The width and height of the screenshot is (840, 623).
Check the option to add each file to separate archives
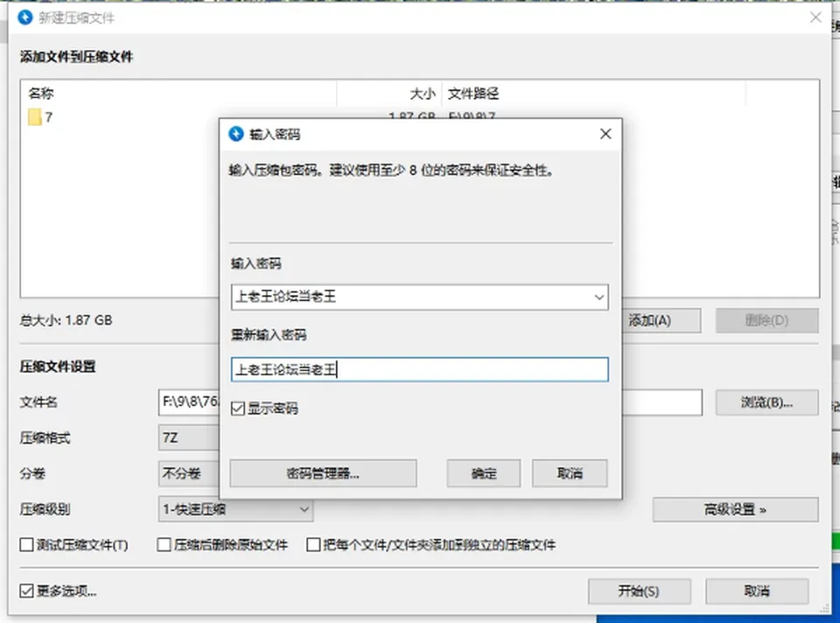pyautogui.click(x=313, y=545)
